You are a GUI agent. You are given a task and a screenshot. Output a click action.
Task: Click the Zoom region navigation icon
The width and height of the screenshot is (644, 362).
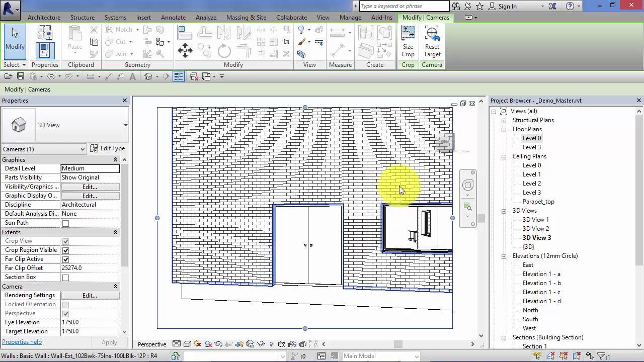tap(468, 207)
